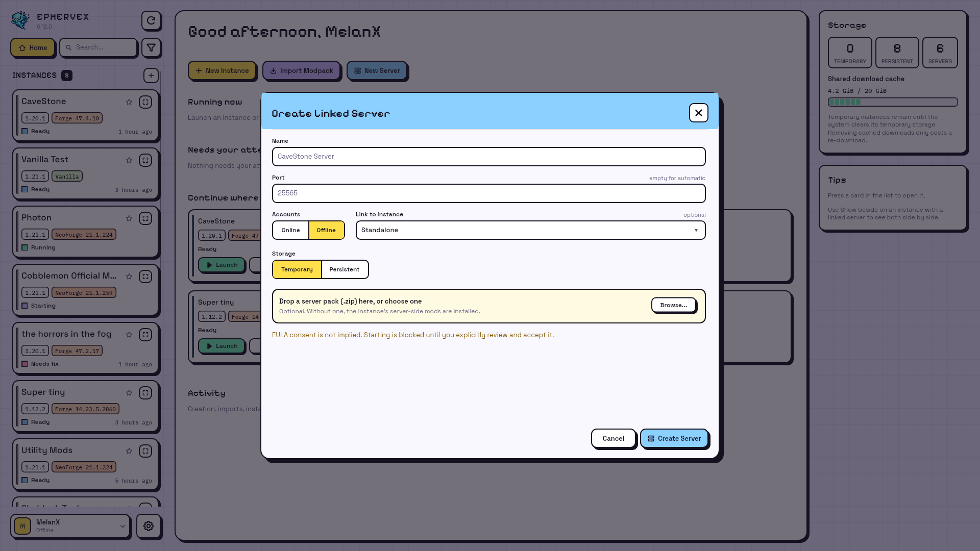Star the horrors in the fog instance
The width and height of the screenshot is (980, 551).
(x=129, y=335)
